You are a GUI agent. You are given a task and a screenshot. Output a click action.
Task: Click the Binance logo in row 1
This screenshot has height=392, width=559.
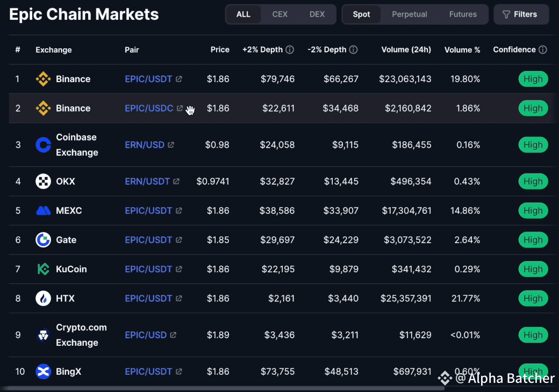(x=43, y=79)
